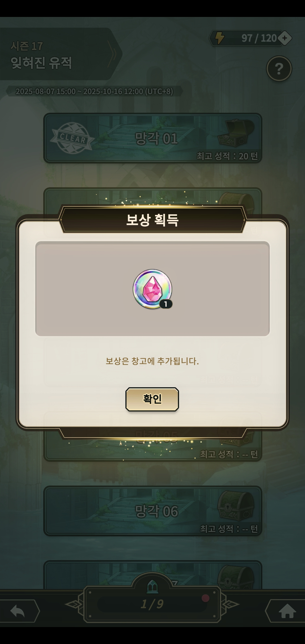Screen dimensions: 305x644
Task: Tap the pink gem reward icon
Action: [152, 289]
